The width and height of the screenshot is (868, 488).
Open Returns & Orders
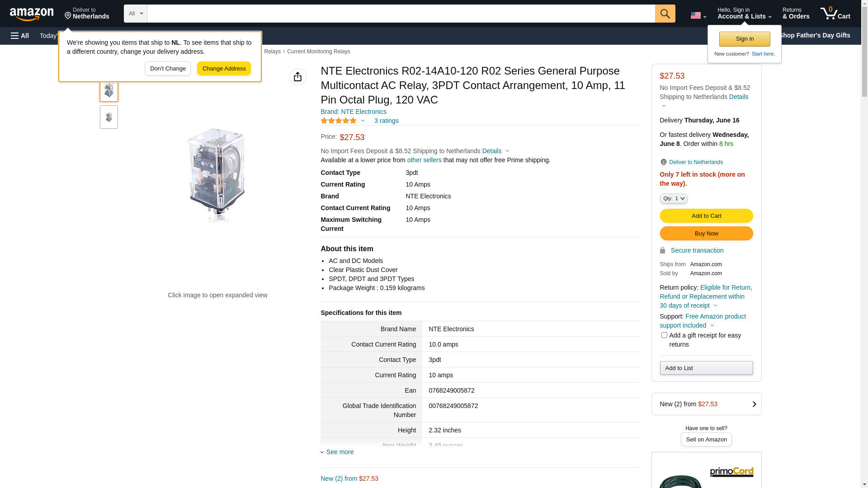click(x=796, y=14)
